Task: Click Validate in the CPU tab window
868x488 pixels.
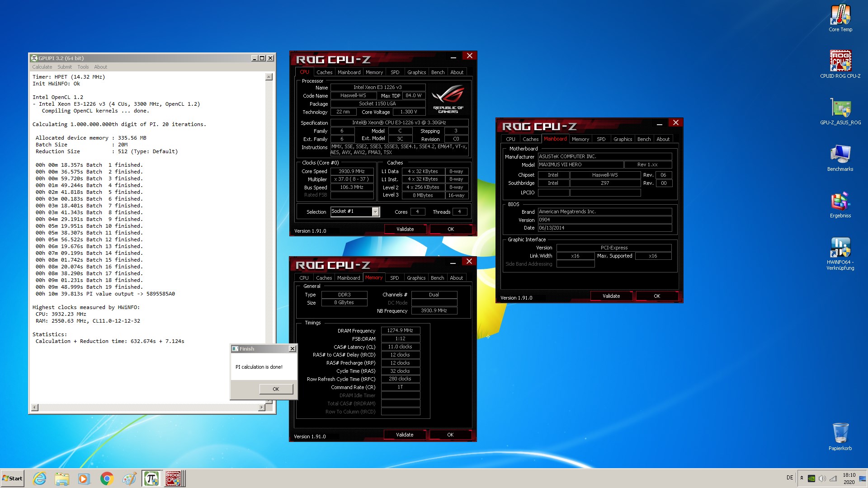Action: (x=405, y=229)
